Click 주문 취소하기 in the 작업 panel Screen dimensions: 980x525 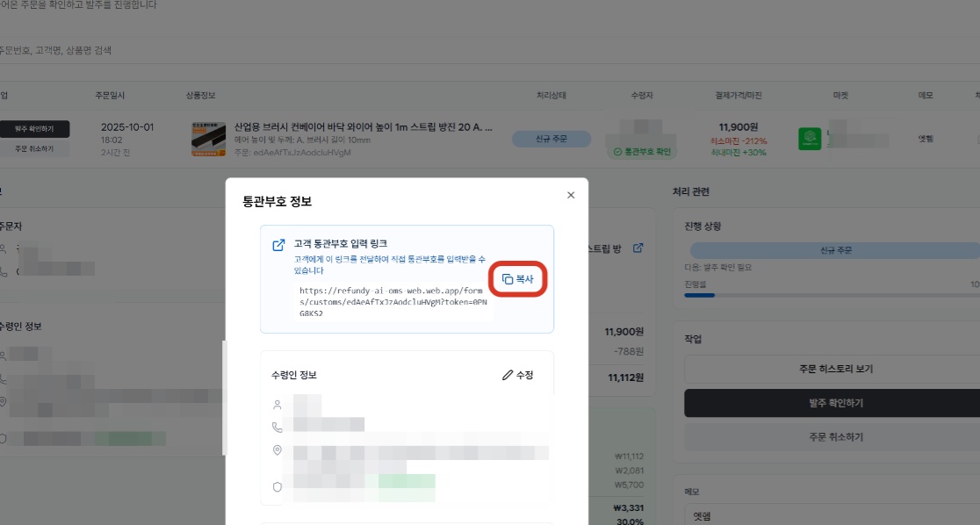836,437
